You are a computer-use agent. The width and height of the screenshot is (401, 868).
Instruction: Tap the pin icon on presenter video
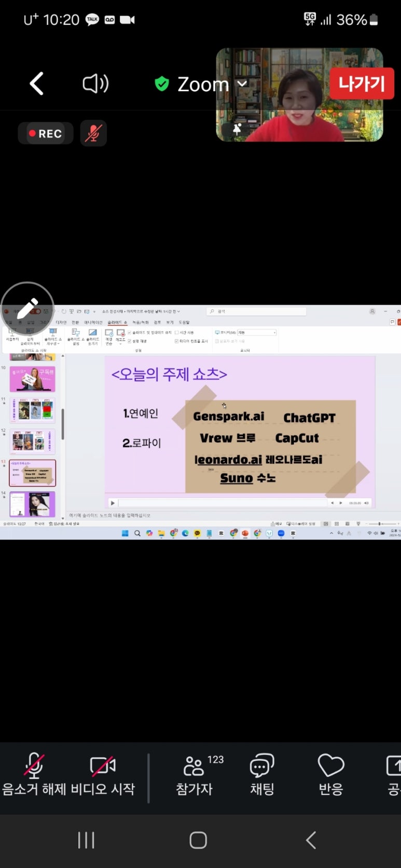click(x=237, y=130)
